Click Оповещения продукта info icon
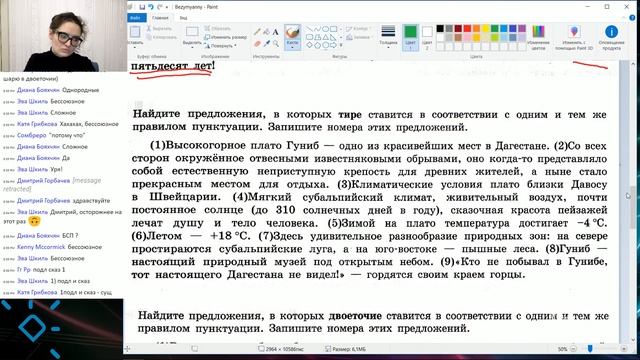This screenshot has height=360, width=640. click(x=611, y=37)
